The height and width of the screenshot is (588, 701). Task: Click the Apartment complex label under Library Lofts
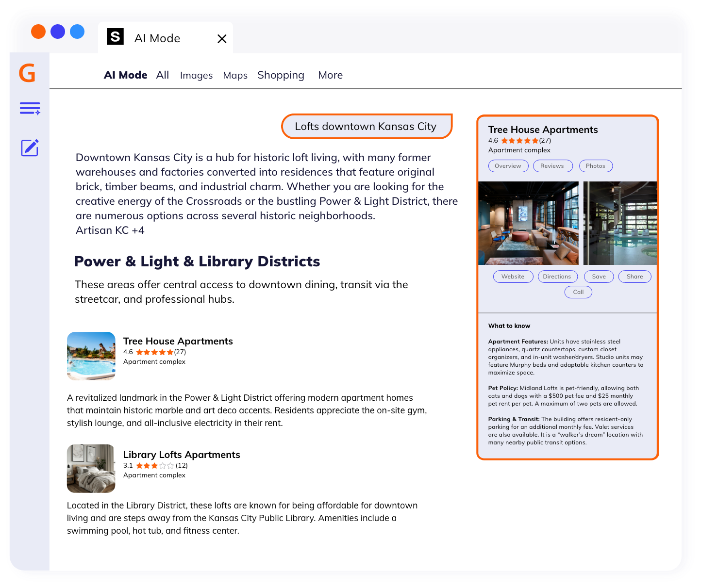154,475
